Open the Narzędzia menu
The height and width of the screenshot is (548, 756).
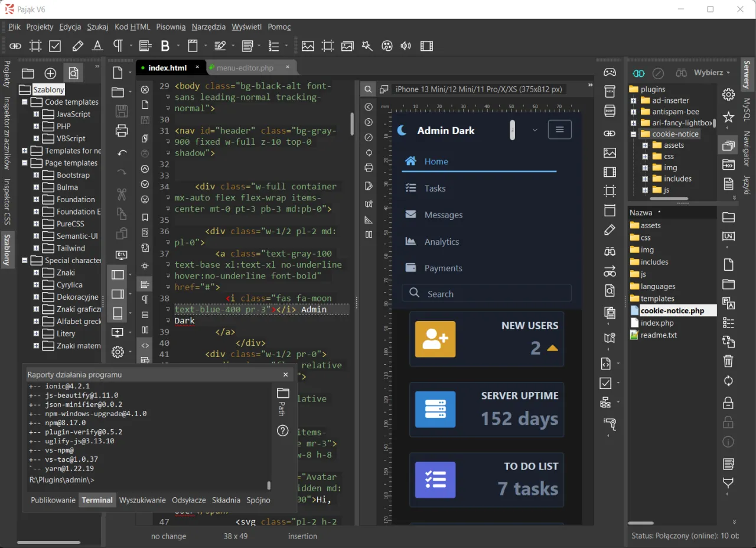point(208,27)
